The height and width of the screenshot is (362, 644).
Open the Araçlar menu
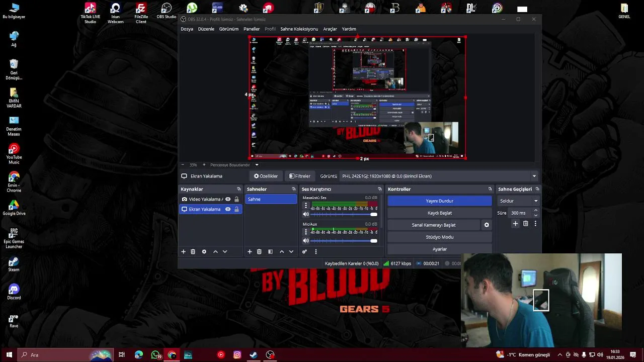coord(330,29)
